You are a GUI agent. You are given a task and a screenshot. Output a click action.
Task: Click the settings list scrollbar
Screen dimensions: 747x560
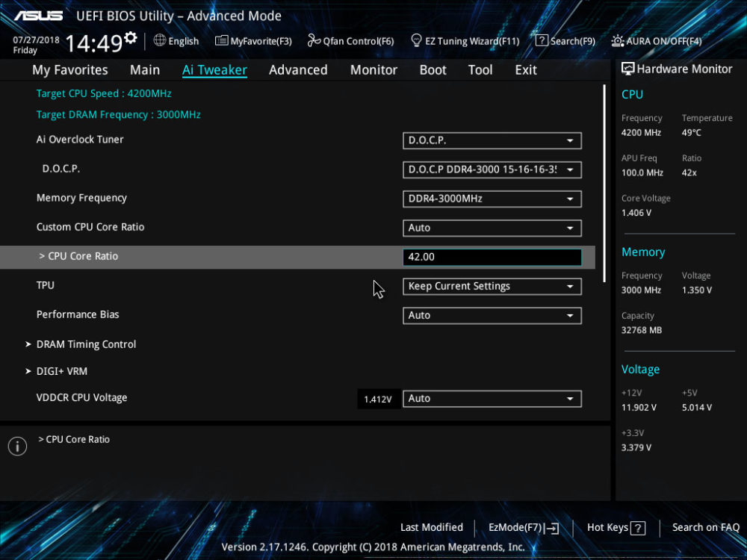(604, 184)
